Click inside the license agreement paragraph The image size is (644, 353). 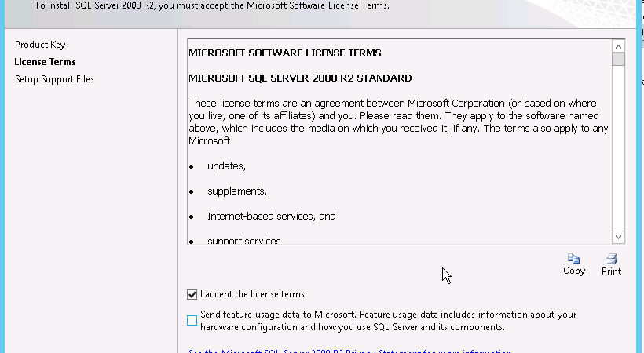point(398,122)
